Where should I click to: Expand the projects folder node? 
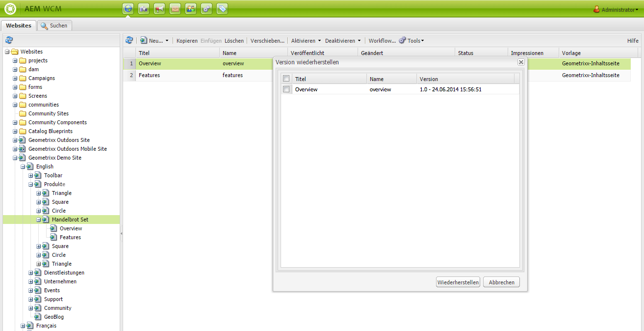point(15,60)
